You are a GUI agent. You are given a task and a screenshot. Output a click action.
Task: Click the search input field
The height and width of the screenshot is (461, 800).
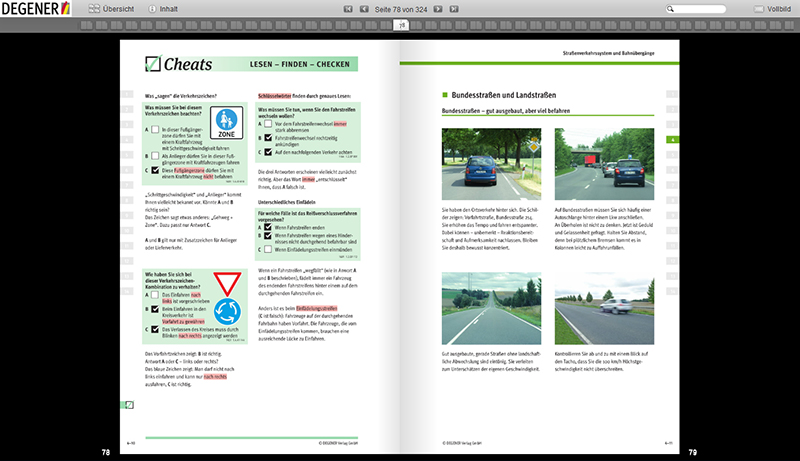696,9
